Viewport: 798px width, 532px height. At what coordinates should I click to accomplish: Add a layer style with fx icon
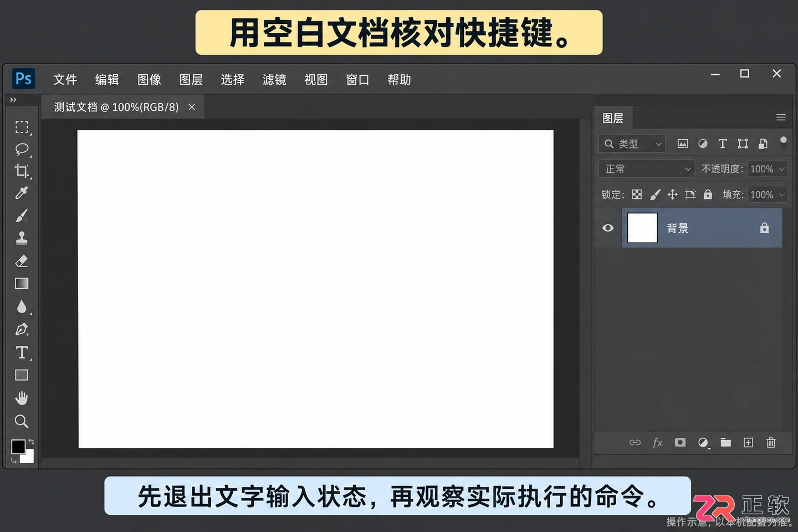[x=658, y=442]
